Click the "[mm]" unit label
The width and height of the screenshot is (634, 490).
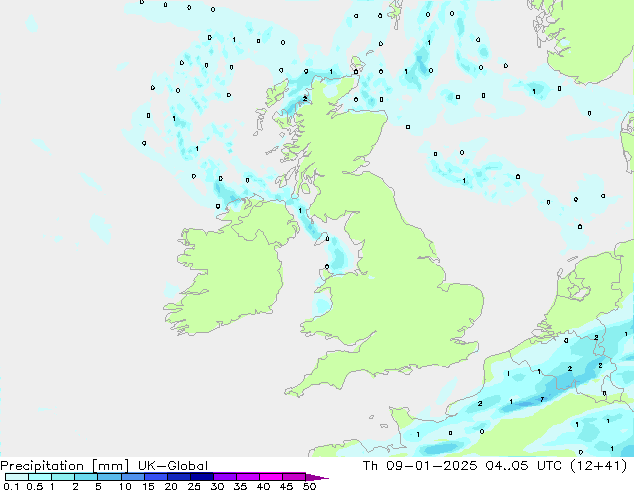[110, 466]
